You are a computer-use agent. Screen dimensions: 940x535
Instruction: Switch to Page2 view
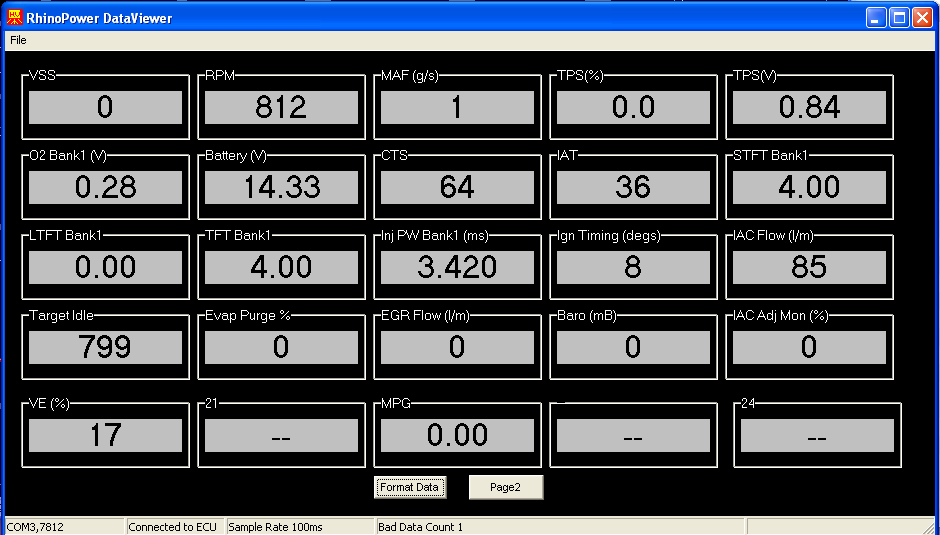click(506, 487)
